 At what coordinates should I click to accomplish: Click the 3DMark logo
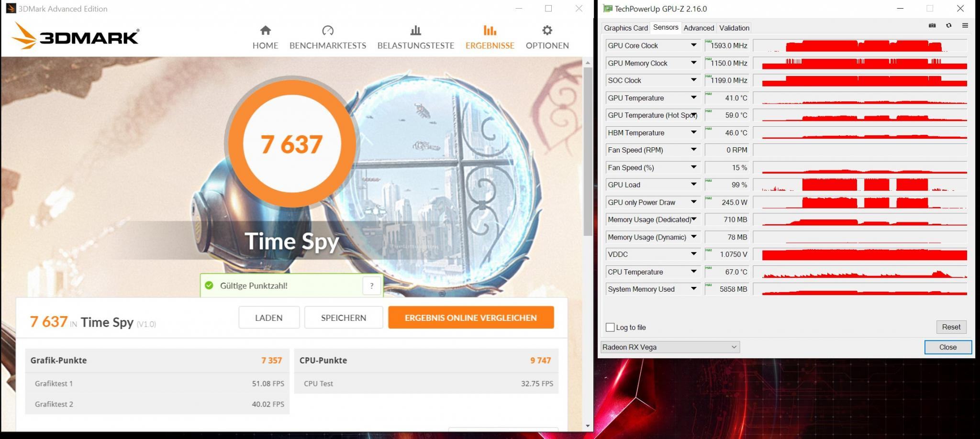(75, 36)
